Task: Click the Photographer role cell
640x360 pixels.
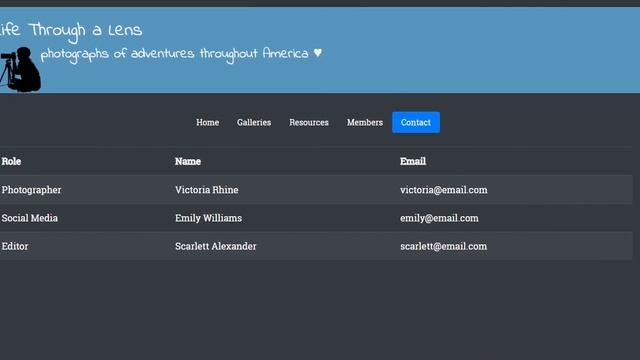Action: pyautogui.click(x=31, y=190)
